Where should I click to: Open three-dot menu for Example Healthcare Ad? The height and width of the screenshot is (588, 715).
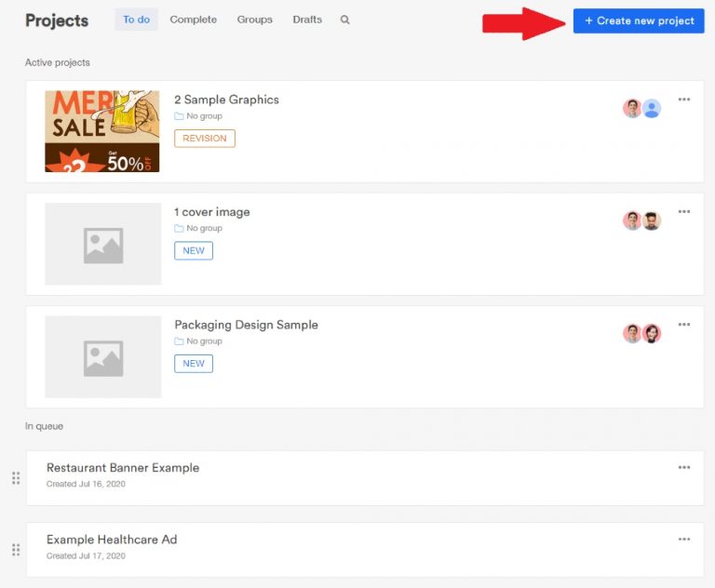click(684, 539)
